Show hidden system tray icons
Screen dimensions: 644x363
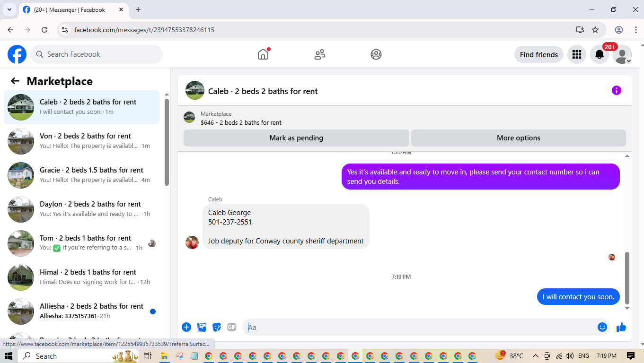coord(536,356)
